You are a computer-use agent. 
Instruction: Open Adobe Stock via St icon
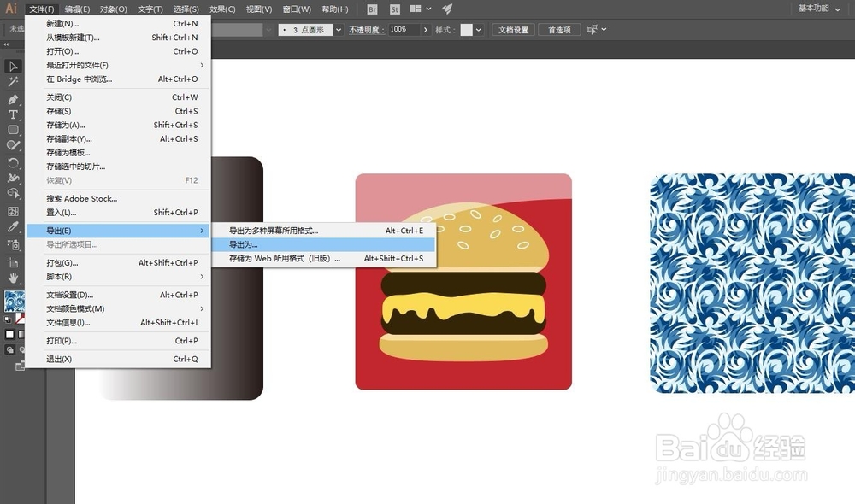tap(395, 9)
